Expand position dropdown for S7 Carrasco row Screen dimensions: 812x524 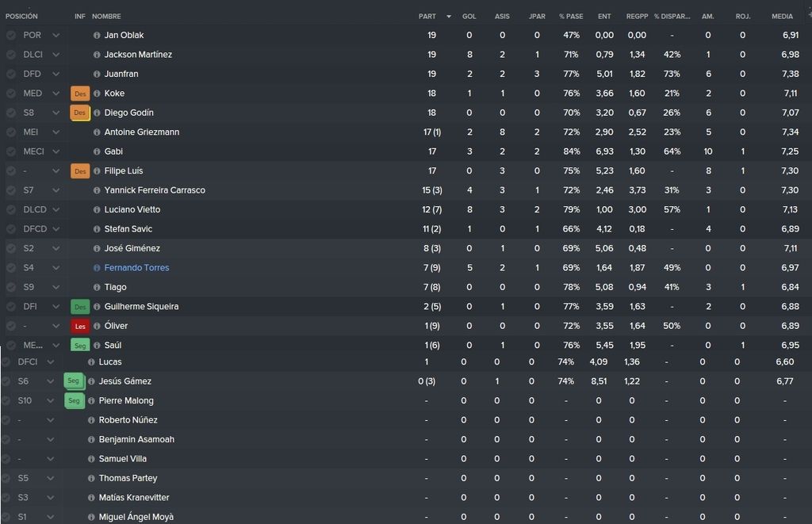click(x=56, y=190)
